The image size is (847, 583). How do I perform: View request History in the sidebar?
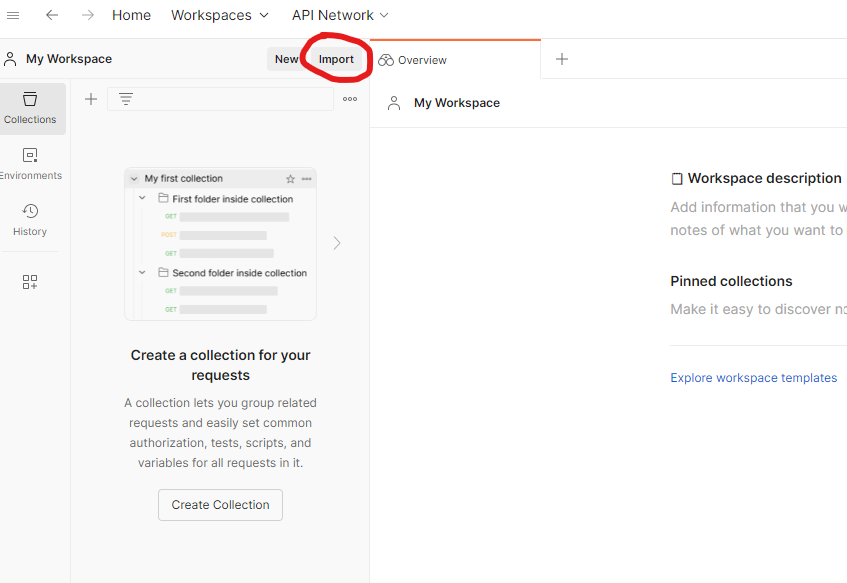coord(30,218)
